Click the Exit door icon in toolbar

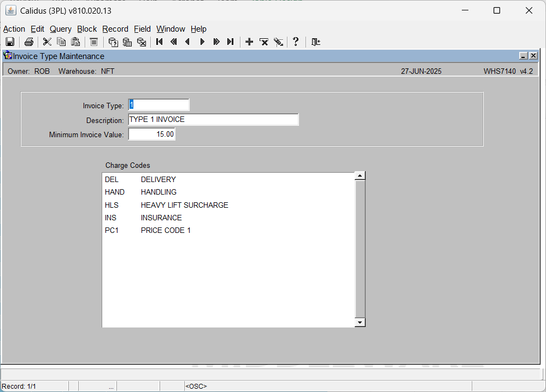point(316,42)
